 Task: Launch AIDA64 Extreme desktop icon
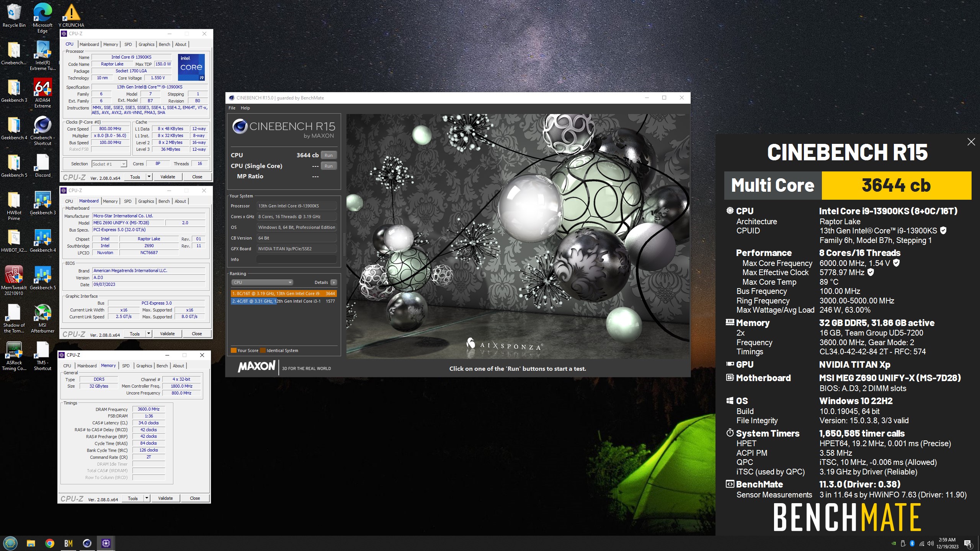(42, 93)
